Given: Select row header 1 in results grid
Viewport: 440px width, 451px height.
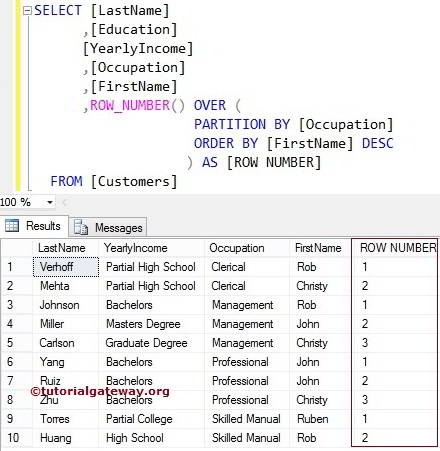Looking at the screenshot, I should click(17, 267).
